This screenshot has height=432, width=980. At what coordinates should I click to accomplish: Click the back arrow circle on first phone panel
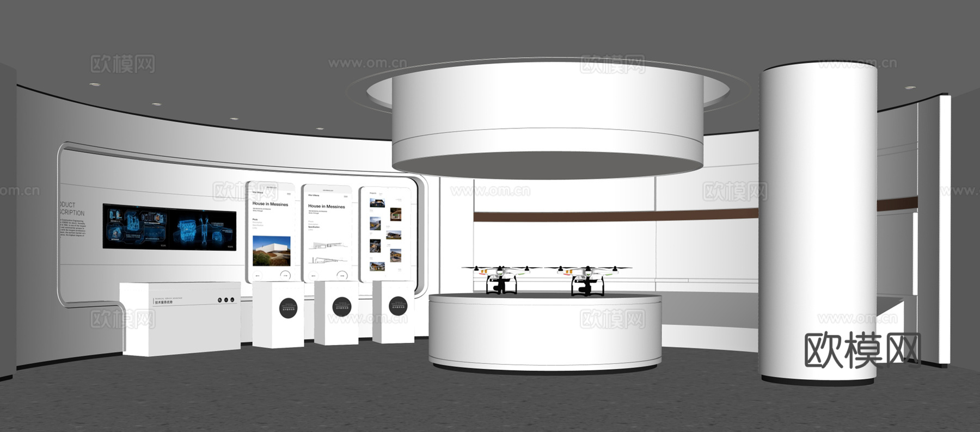(x=258, y=276)
